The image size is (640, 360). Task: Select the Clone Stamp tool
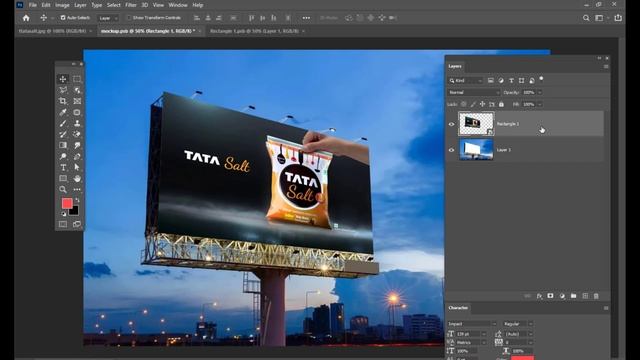[77, 123]
